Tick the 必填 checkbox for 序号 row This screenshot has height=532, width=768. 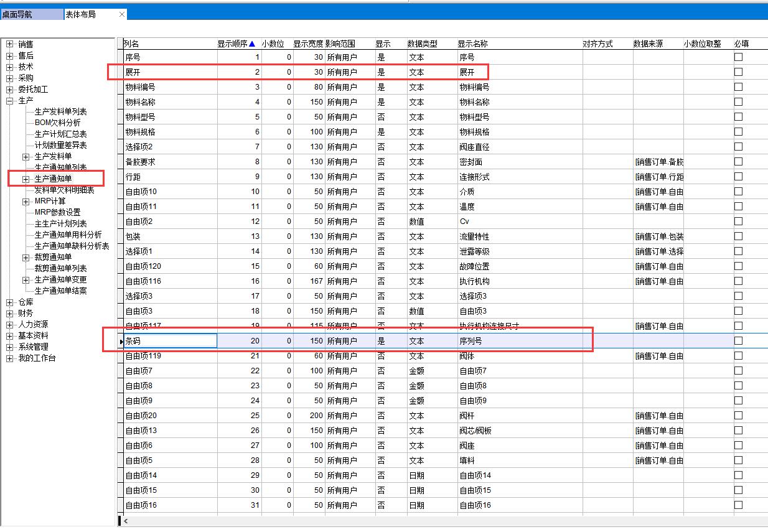tap(738, 57)
